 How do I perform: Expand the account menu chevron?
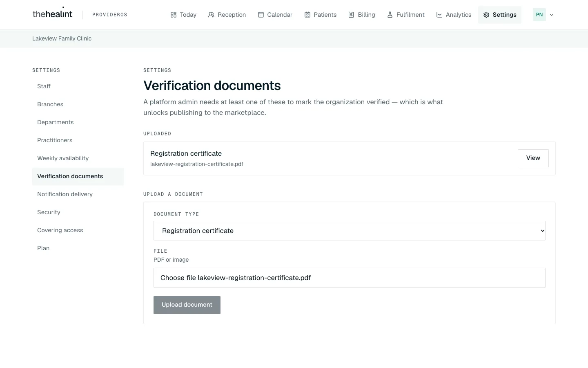552,15
